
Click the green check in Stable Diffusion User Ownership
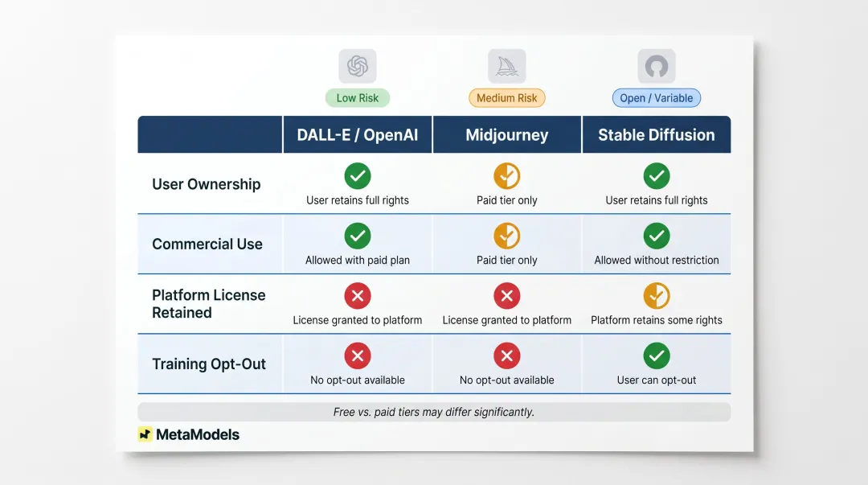pos(657,175)
